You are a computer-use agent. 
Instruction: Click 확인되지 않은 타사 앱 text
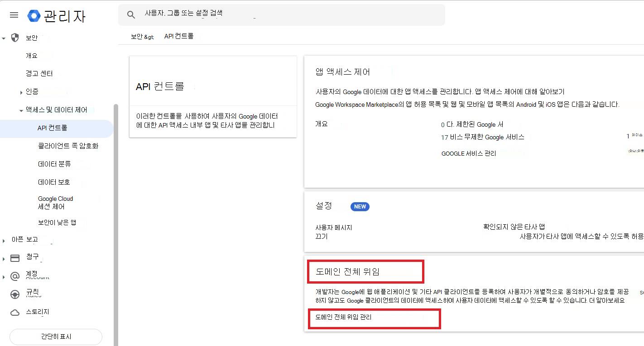pyautogui.click(x=514, y=227)
